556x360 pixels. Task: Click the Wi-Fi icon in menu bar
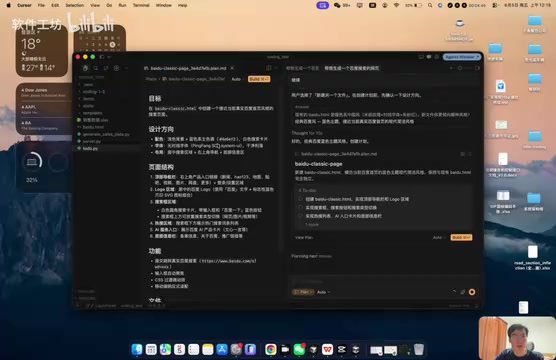point(396,5)
